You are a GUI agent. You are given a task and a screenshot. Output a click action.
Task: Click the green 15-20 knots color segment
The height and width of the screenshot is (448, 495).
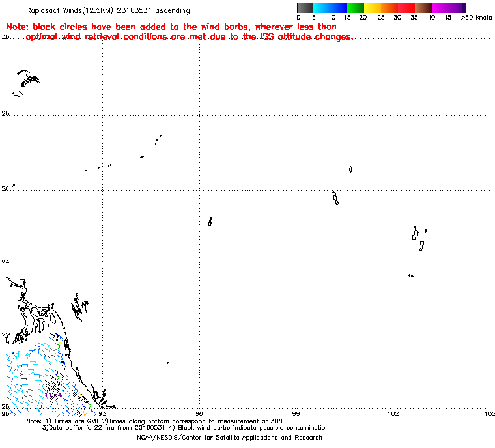[x=356, y=8]
